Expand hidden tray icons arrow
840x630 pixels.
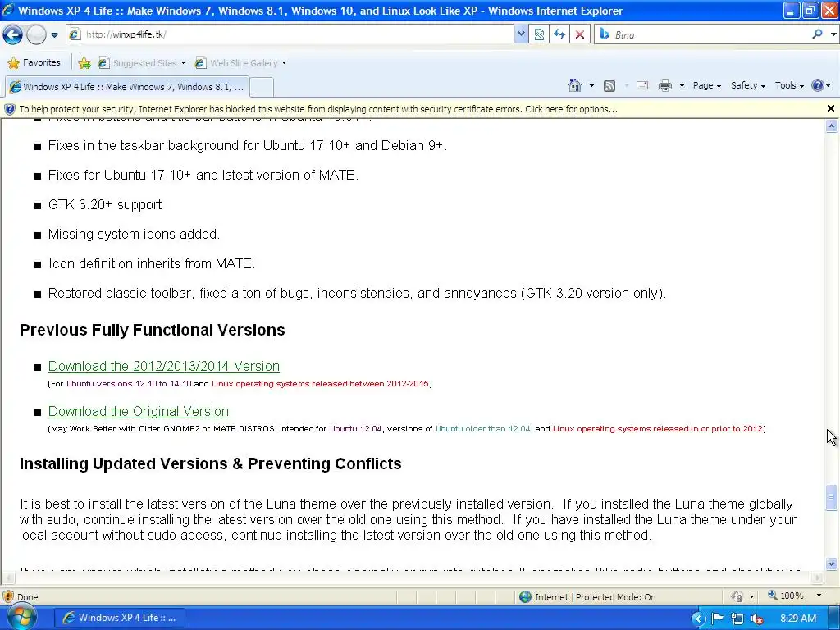[698, 619]
